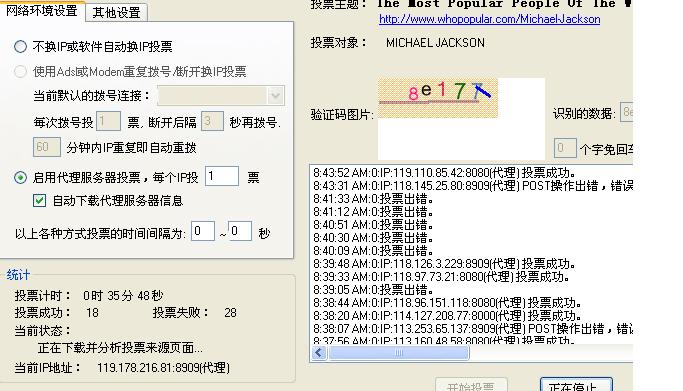Screen dimensions: 683x391
Task: Click the 投票计时 0时 35分 48秒 value
Action: click(123, 296)
